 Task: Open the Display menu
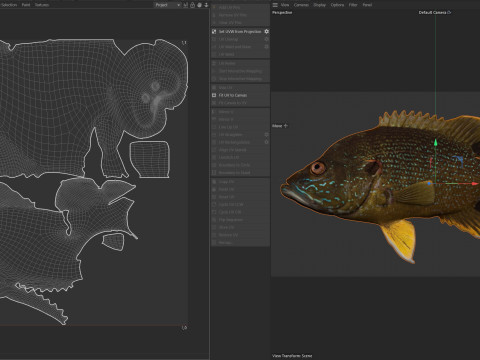[x=319, y=5]
